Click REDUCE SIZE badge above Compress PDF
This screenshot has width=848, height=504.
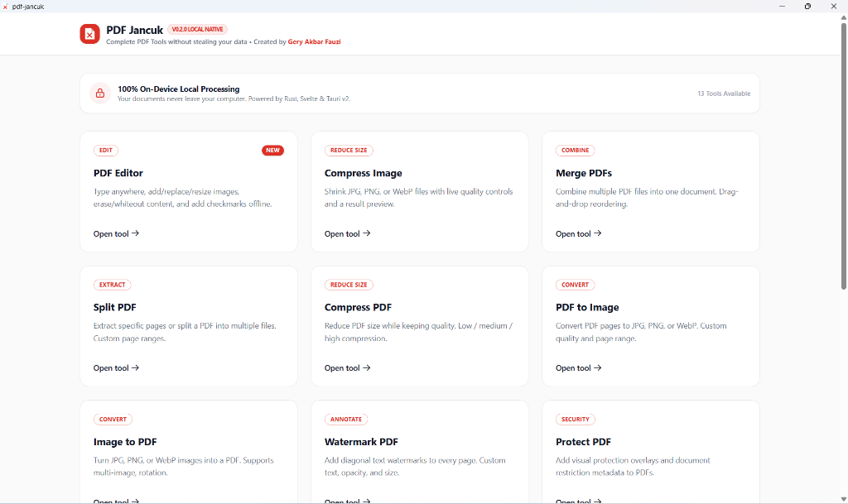pyautogui.click(x=349, y=285)
